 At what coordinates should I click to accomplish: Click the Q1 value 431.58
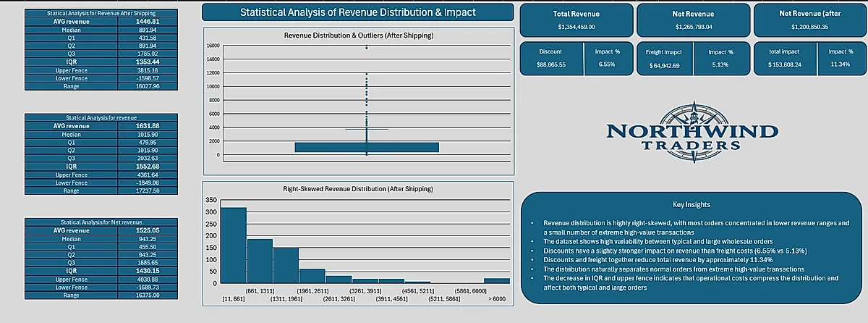[147, 38]
